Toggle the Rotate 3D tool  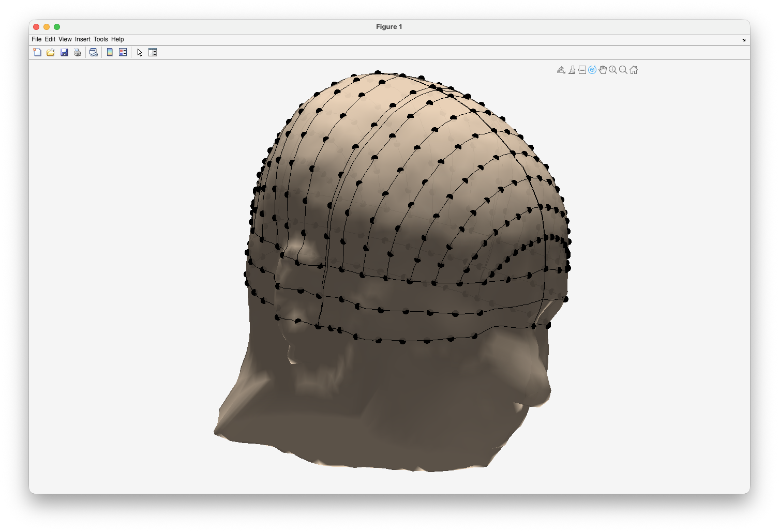592,70
